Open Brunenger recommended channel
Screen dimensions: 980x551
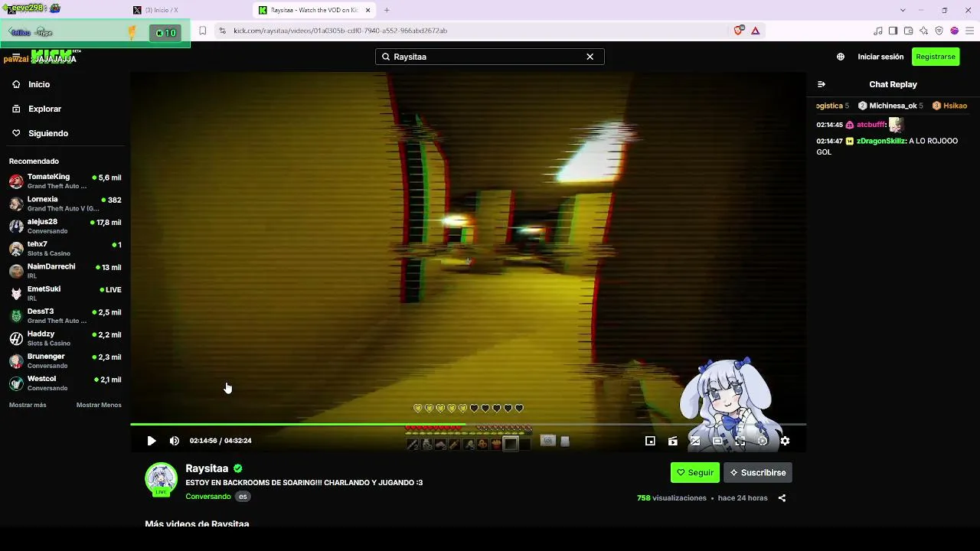point(65,360)
